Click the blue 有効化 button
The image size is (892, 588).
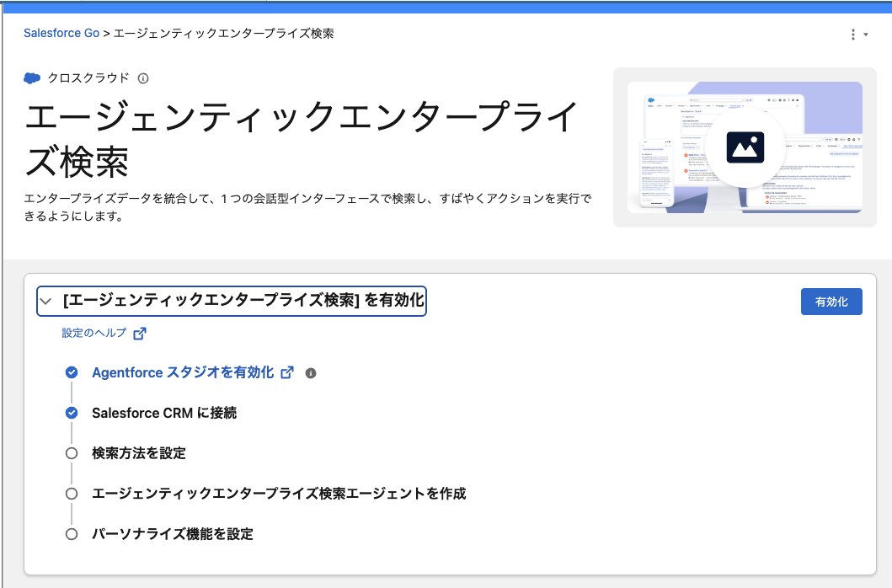831,302
